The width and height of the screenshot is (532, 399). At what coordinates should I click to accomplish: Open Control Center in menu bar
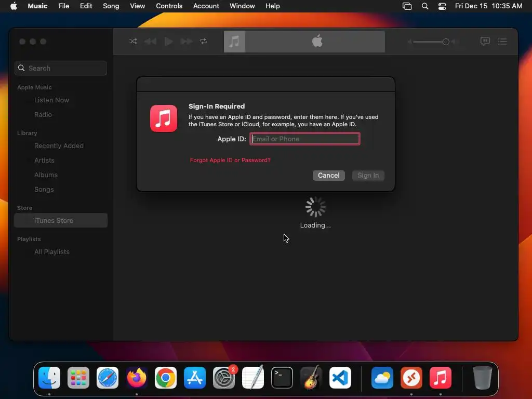click(442, 6)
